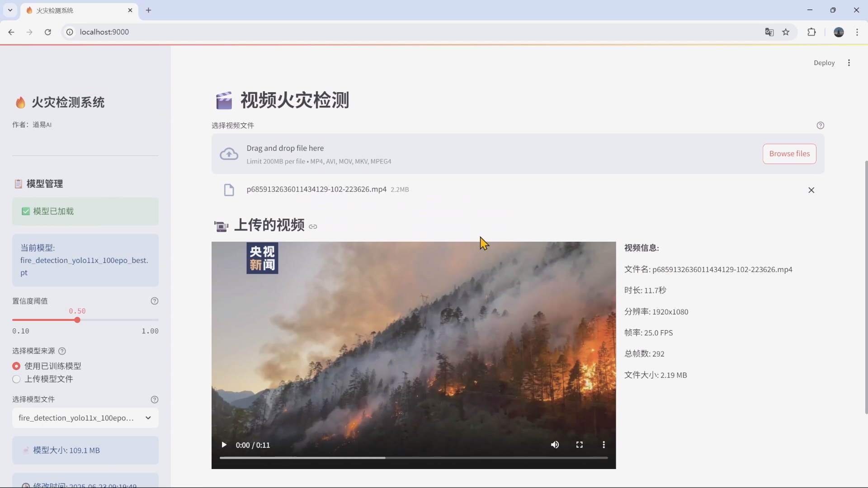Viewport: 868px width, 488px height.
Task: Click the Browse files button
Action: (789, 154)
